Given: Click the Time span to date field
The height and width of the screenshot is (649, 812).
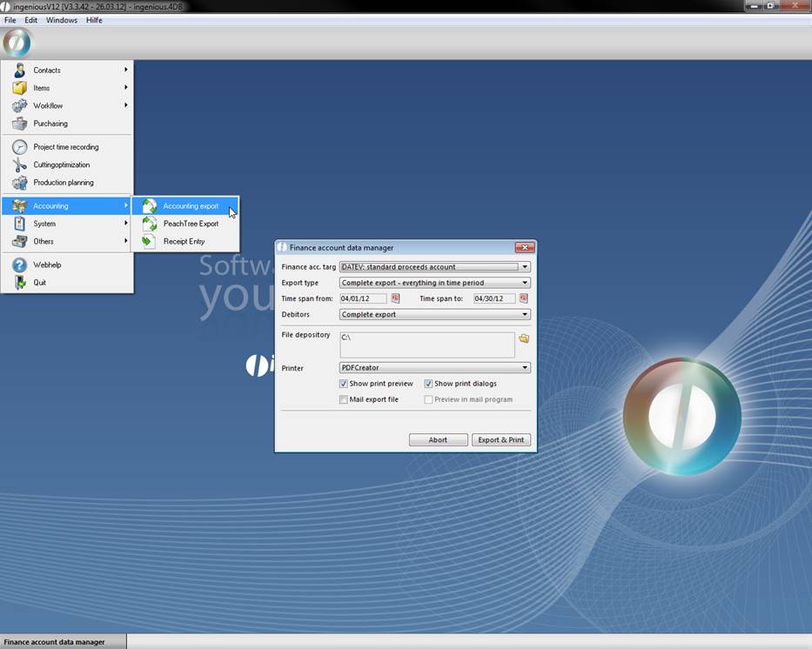Looking at the screenshot, I should pos(494,298).
